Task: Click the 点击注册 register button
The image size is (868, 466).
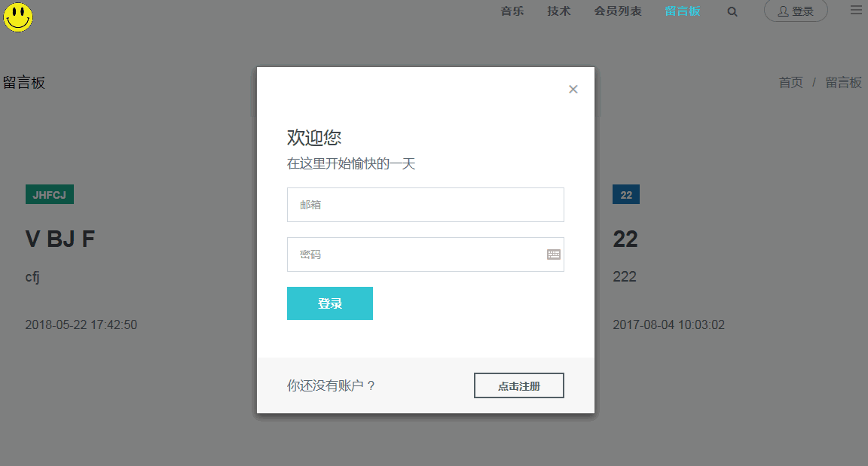Action: click(x=518, y=385)
